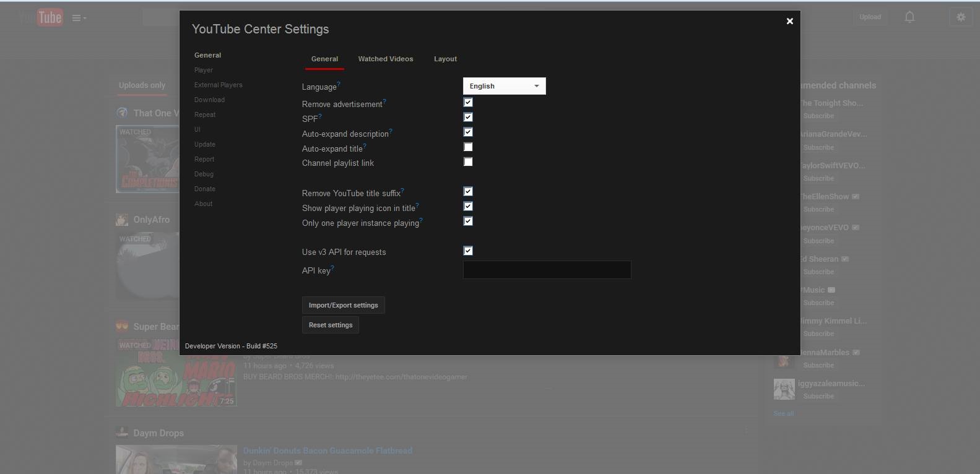Enable Auto-expand title checkbox
This screenshot has width=980, height=474.
click(x=468, y=147)
